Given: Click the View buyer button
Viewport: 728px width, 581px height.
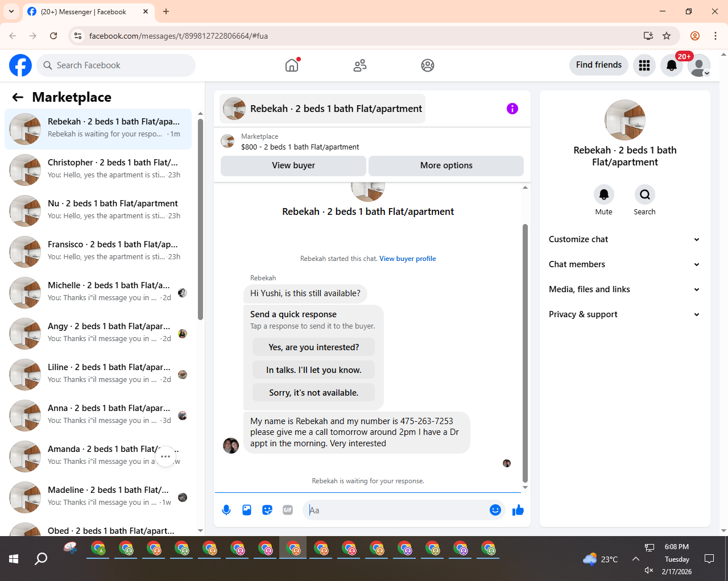Looking at the screenshot, I should tap(293, 165).
